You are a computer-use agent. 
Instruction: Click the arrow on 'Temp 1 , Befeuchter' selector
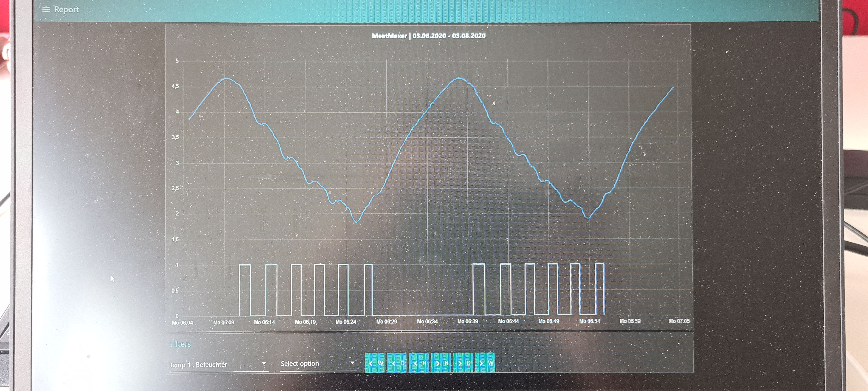coord(264,363)
